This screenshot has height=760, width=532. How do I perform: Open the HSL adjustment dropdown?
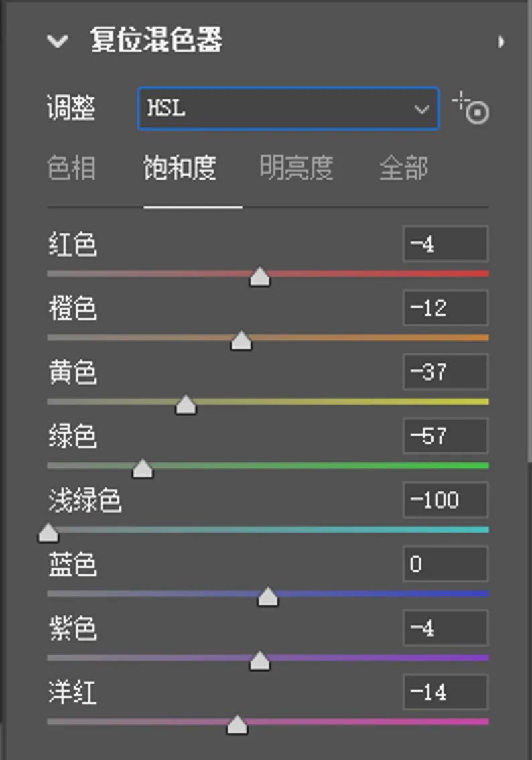tap(288, 108)
